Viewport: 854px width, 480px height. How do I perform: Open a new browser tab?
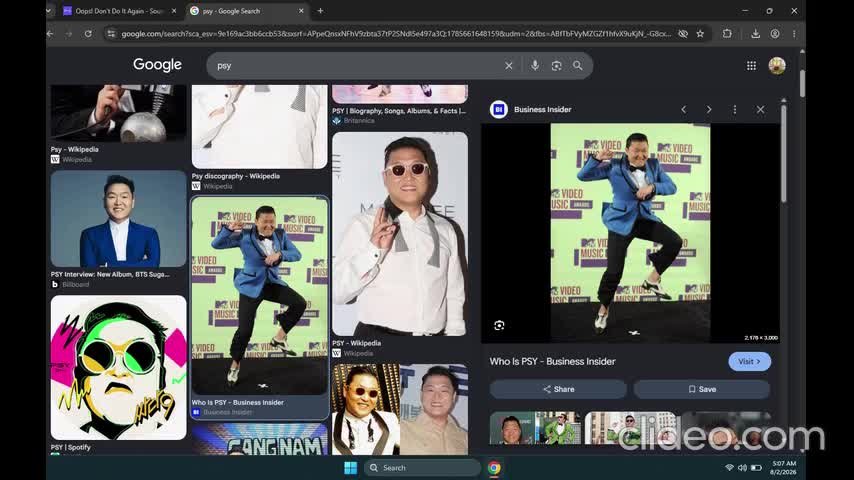point(320,11)
